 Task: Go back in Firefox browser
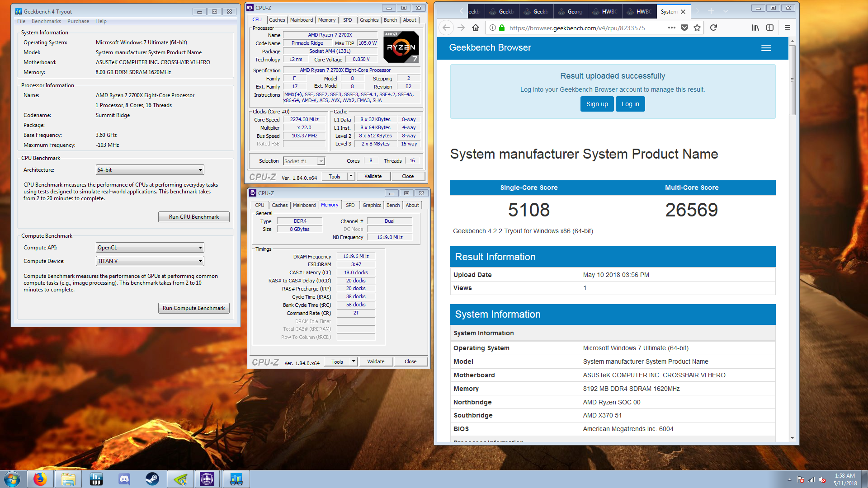click(x=446, y=28)
